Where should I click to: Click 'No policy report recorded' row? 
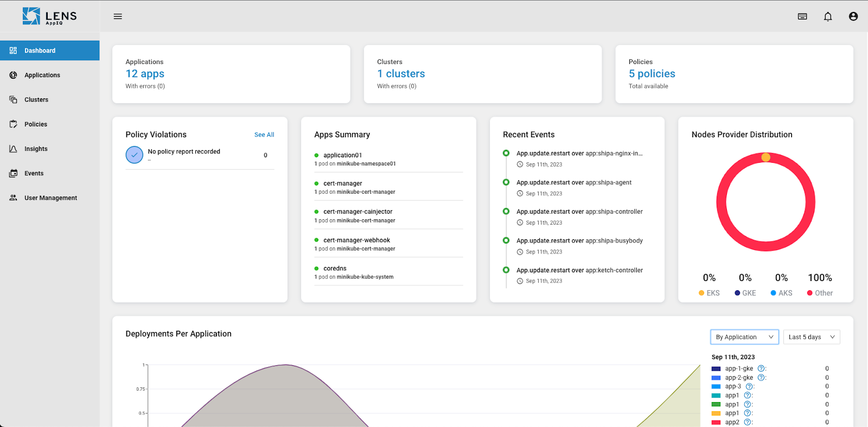[200, 155]
